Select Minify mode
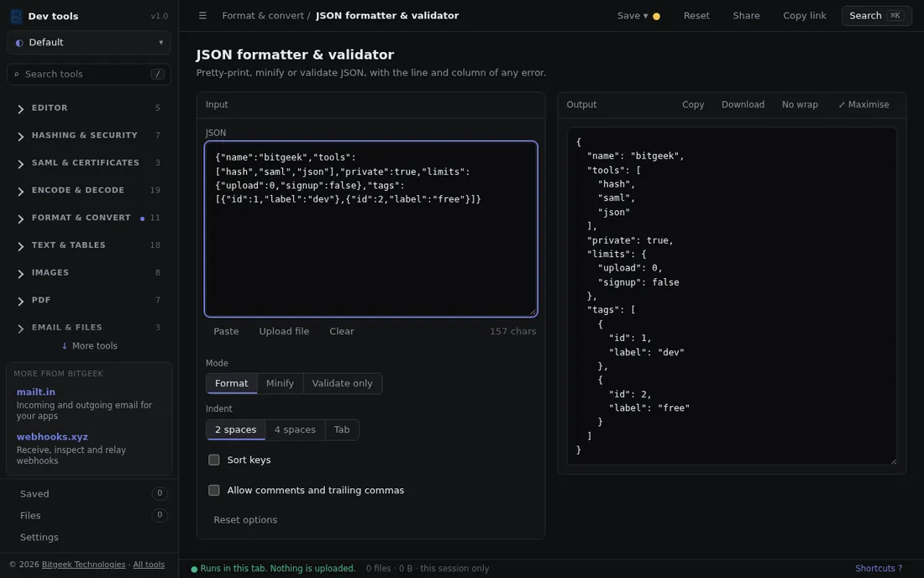Viewport: 924px width, 578px height. [x=280, y=384]
